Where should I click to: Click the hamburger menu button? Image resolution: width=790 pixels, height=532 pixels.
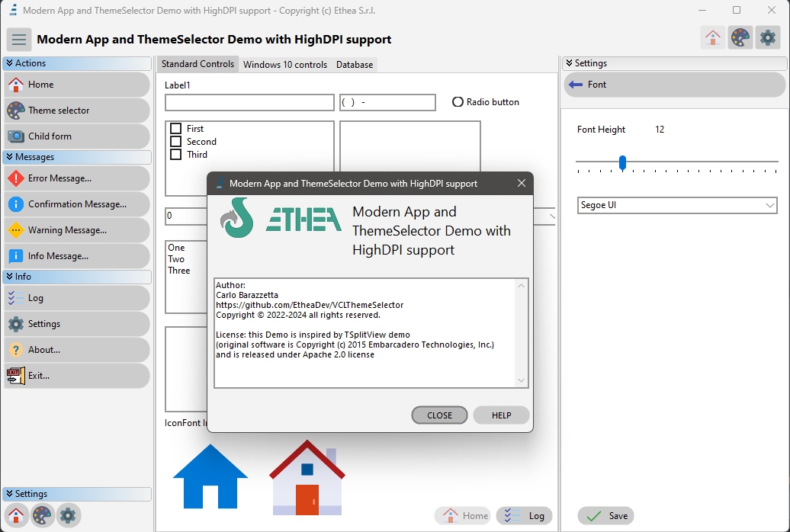coord(18,39)
